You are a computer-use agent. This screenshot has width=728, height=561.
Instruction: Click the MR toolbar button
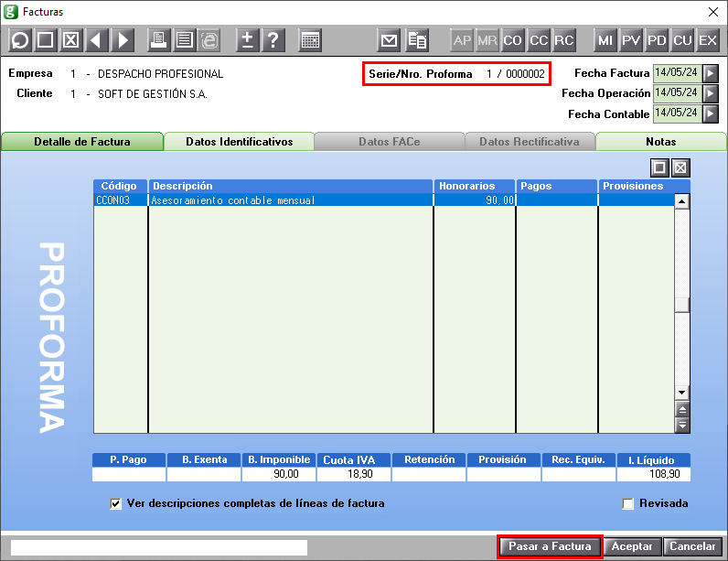487,40
